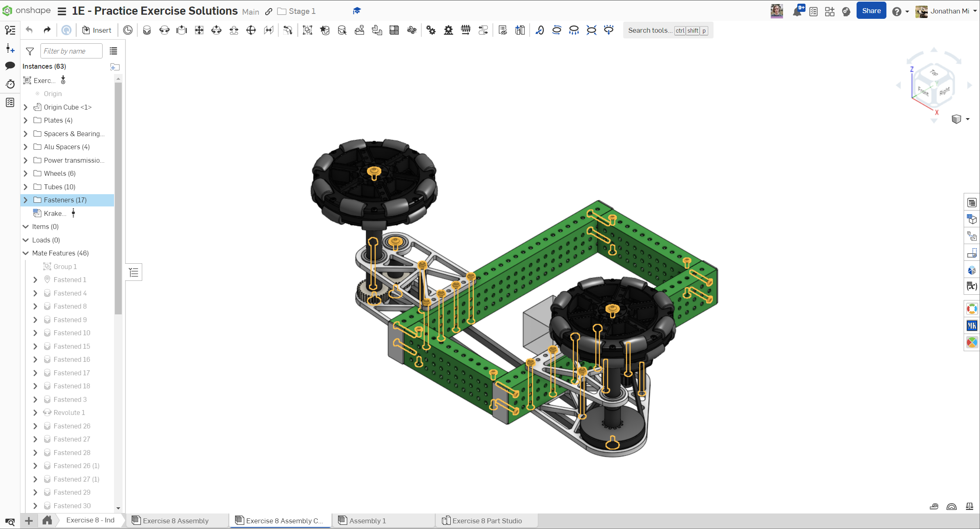
Task: Expand the Fasteners (17) folder
Action: point(26,200)
